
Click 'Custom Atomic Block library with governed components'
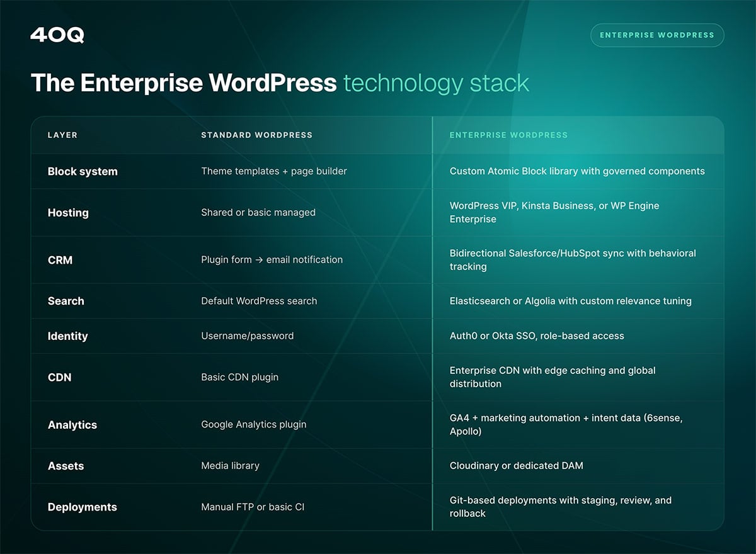click(577, 171)
